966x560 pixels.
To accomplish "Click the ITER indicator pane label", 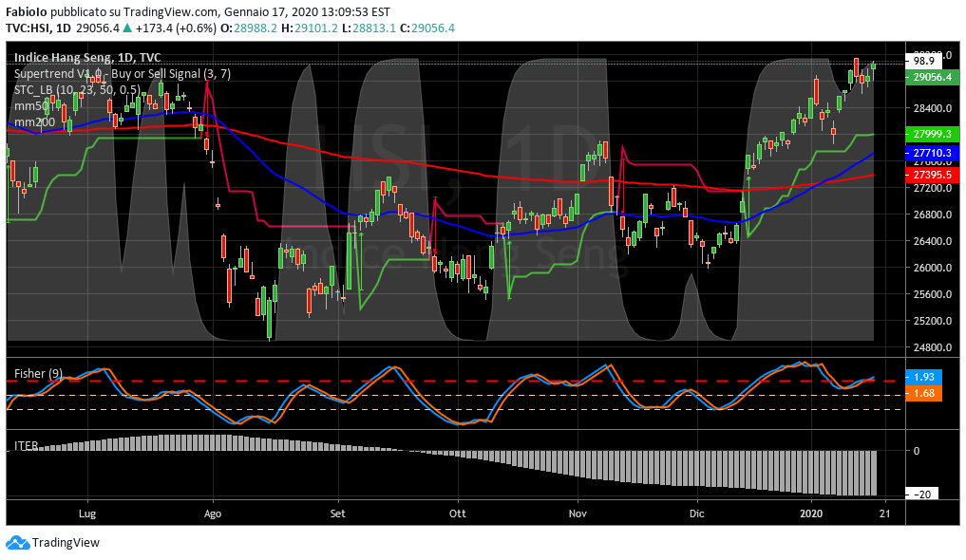I will [x=26, y=445].
